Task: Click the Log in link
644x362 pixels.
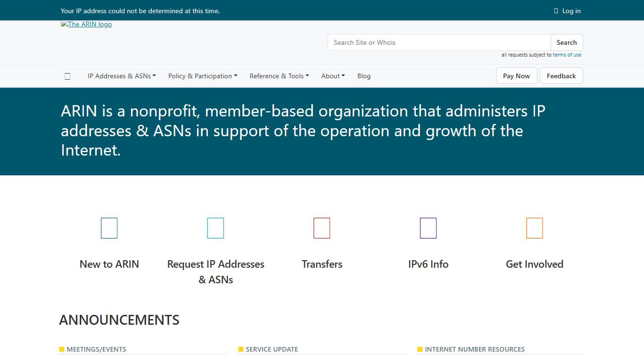Action: (x=571, y=10)
